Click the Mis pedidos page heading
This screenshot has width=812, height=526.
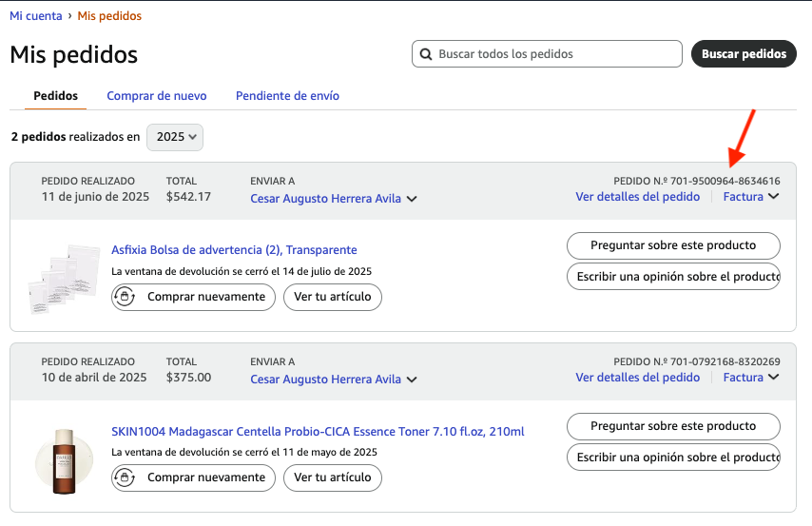click(73, 55)
